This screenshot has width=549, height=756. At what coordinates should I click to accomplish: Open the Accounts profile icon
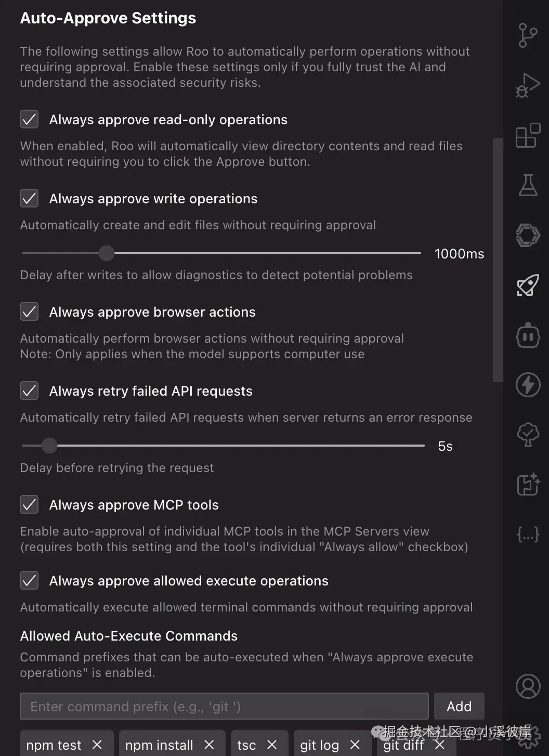(528, 686)
